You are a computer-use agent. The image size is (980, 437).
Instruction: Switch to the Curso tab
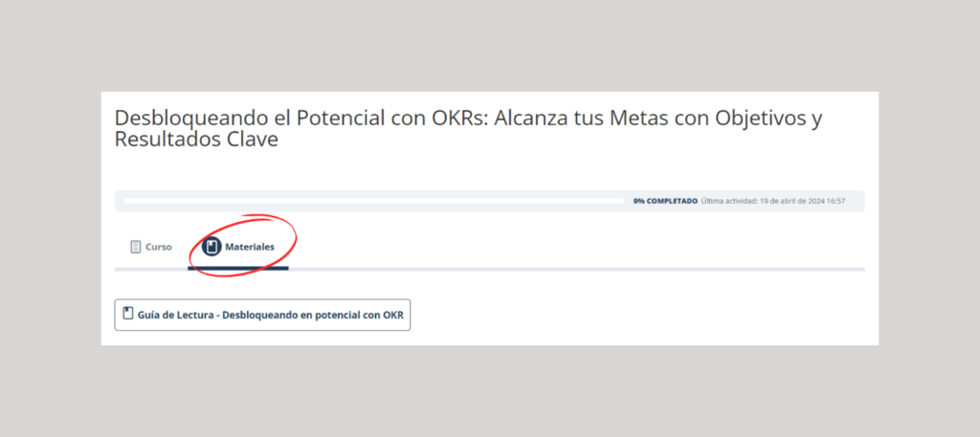tap(151, 248)
